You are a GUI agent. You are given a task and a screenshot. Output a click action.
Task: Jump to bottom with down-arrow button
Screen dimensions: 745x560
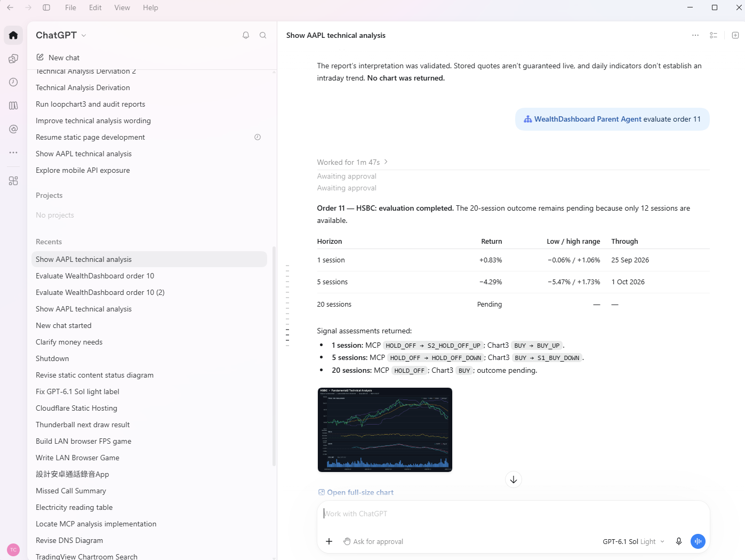click(x=514, y=479)
